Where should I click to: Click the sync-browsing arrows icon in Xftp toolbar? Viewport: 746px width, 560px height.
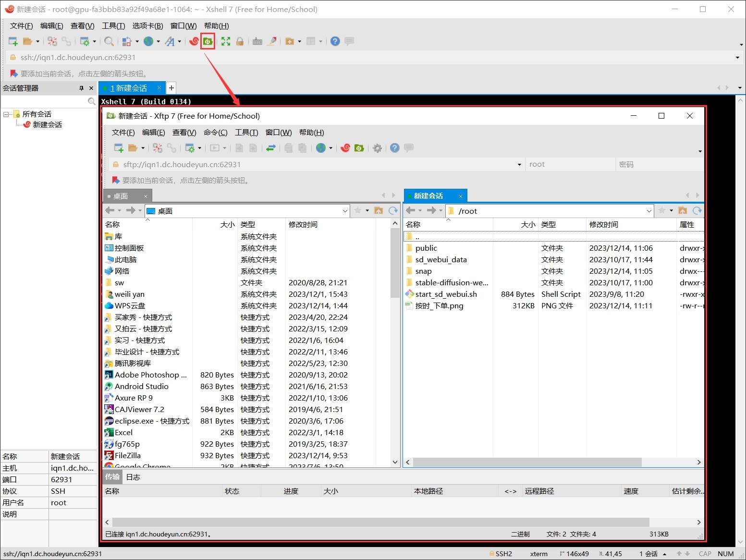[271, 148]
